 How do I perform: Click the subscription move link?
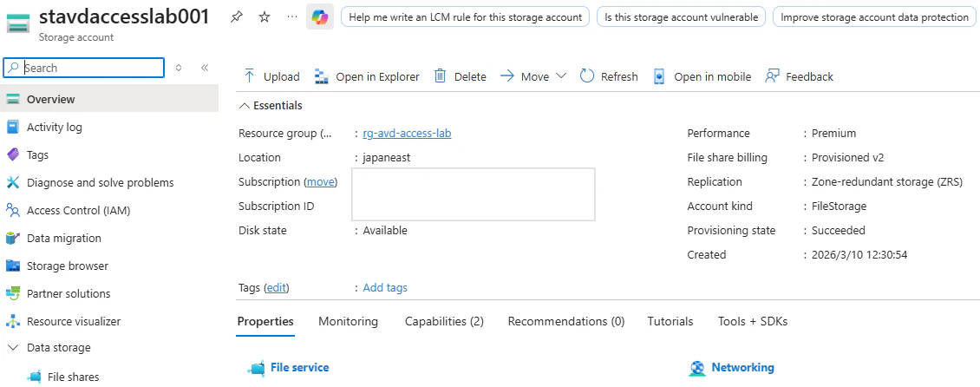tap(321, 182)
